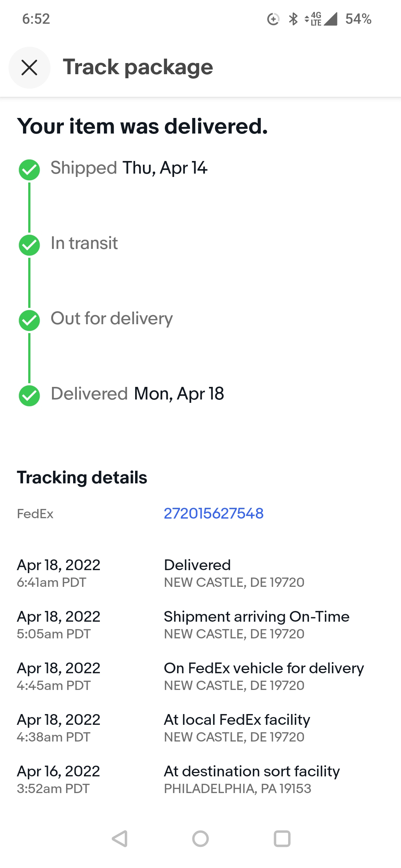Tap the Delivered step checkmark icon
This screenshot has height=868, width=401.
(x=29, y=396)
